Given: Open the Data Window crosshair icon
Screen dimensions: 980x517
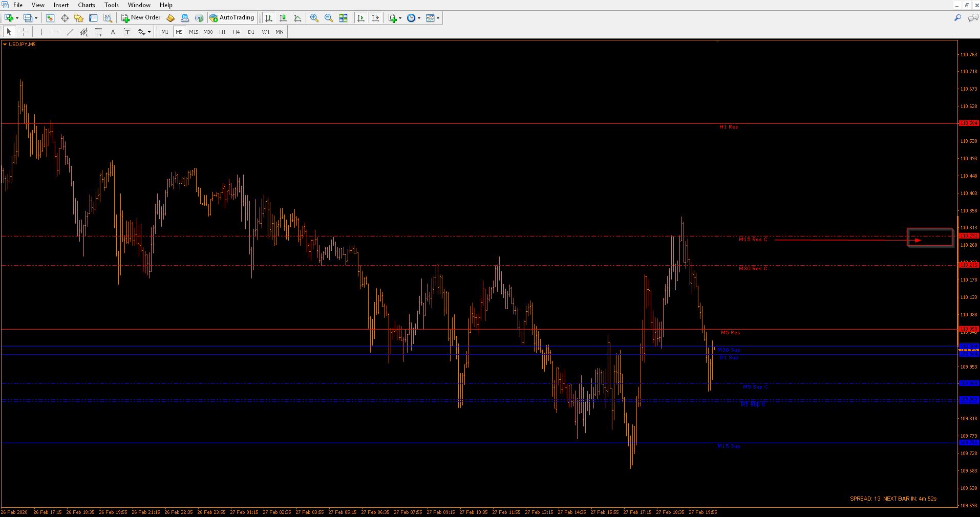Looking at the screenshot, I should 65,18.
